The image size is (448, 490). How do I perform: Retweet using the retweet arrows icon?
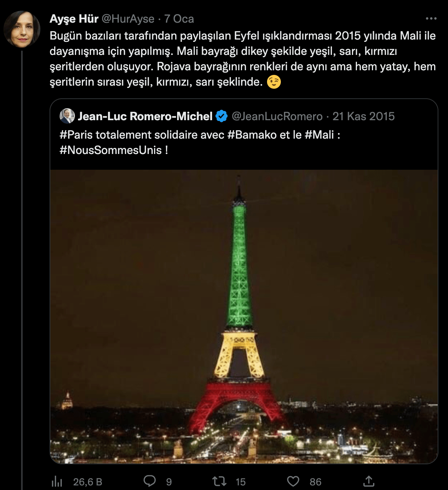[219, 481]
